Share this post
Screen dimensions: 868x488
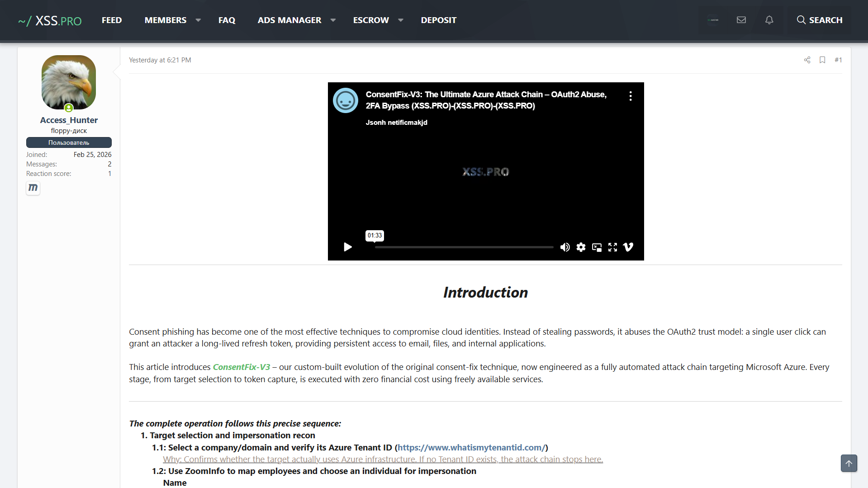coord(807,60)
